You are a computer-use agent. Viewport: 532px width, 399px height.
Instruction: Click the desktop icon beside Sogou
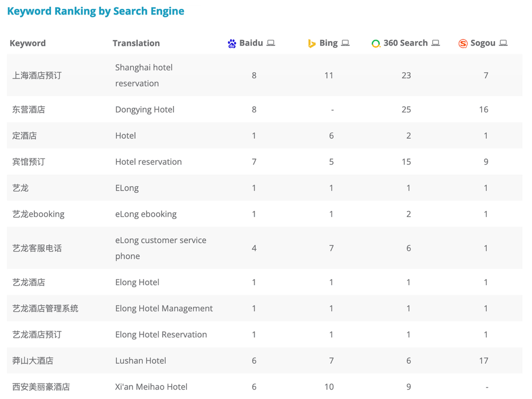click(x=503, y=43)
